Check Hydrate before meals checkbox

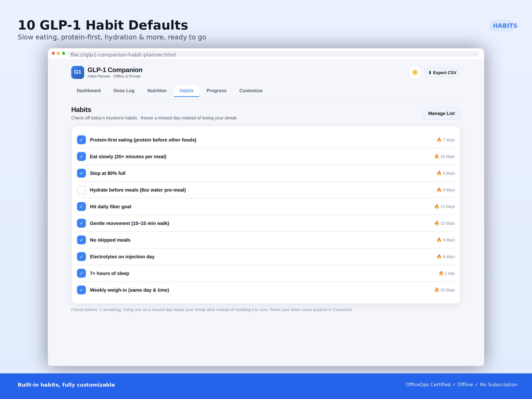tap(81, 190)
